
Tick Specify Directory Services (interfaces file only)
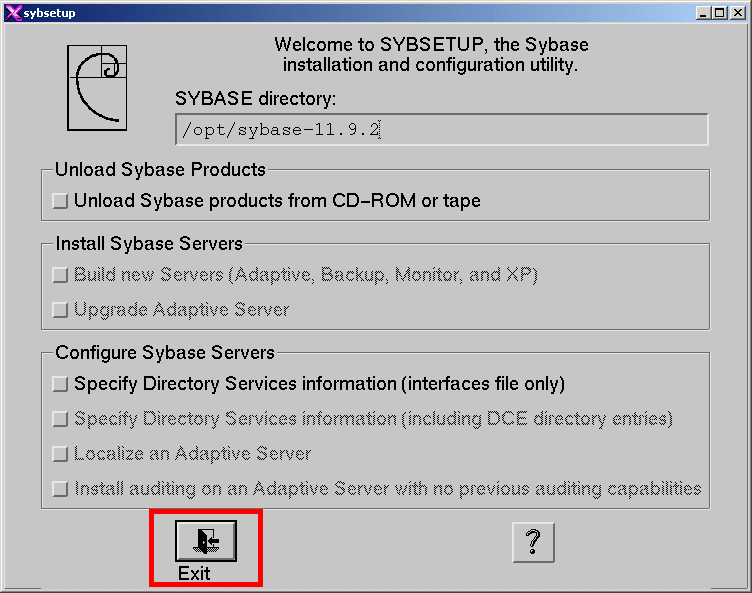click(60, 384)
